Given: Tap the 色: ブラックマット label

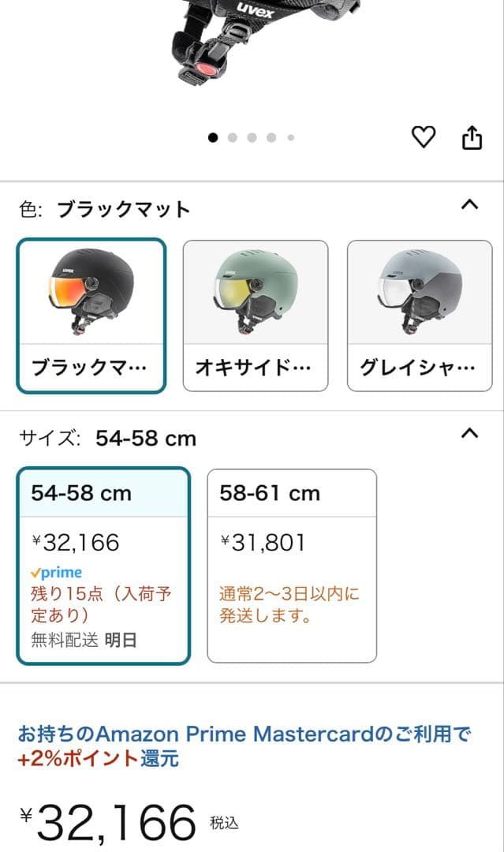Looking at the screenshot, I should tap(103, 207).
